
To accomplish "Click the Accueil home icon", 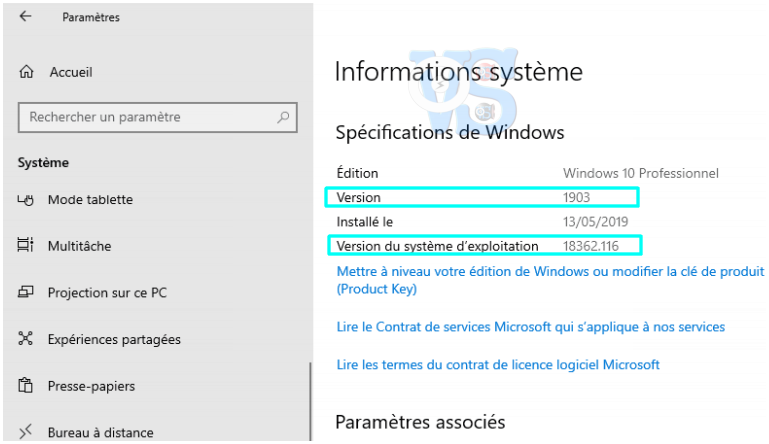I will 27,72.
